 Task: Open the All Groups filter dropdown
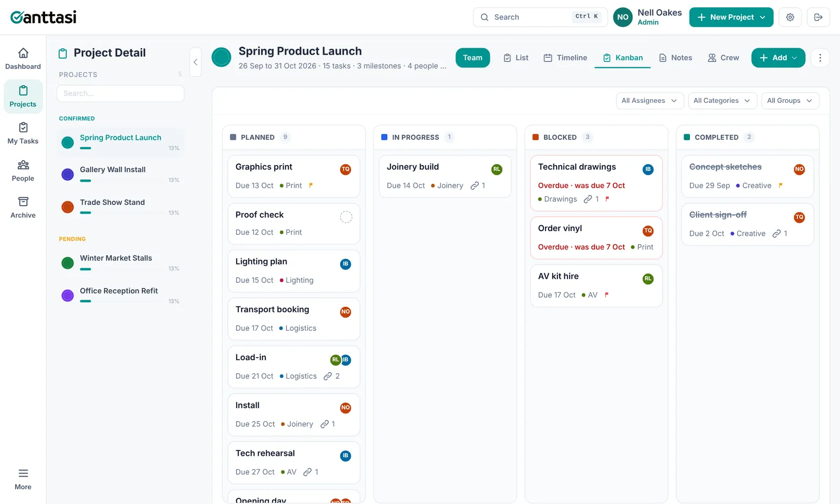coord(790,101)
